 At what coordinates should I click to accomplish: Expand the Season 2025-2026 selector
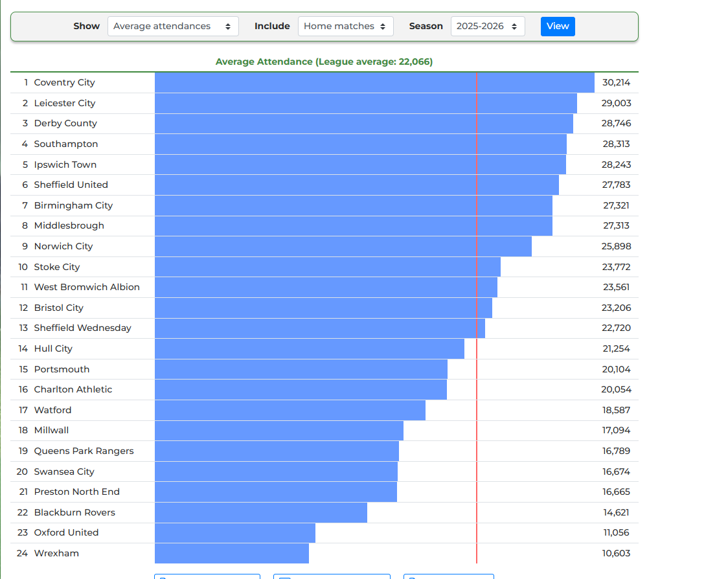487,27
